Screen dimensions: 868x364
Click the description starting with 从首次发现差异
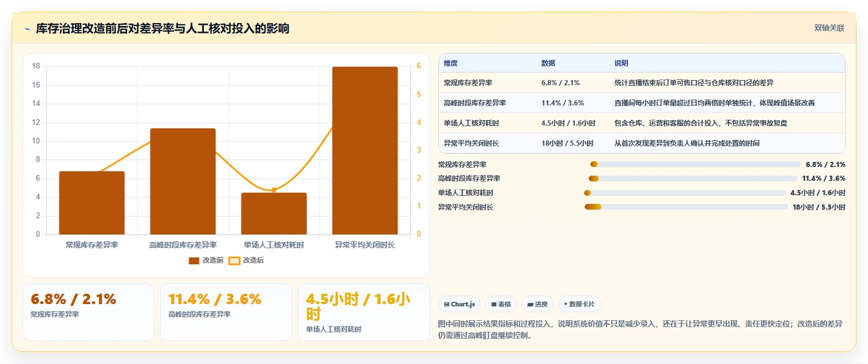687,143
